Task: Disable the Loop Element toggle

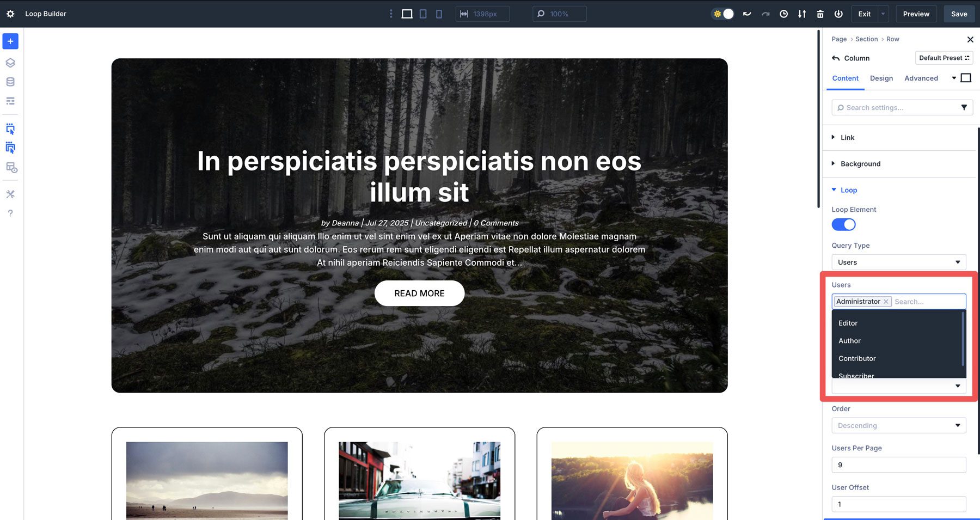Action: [x=843, y=224]
